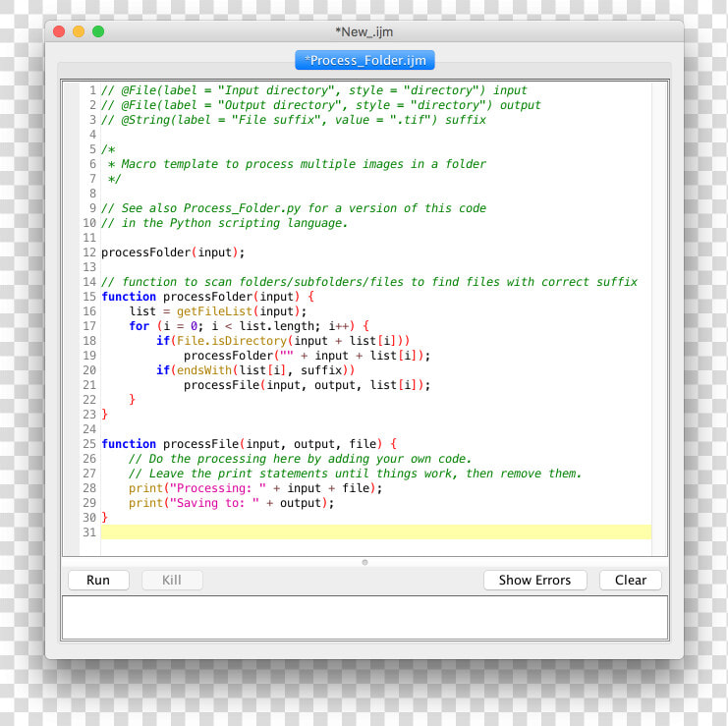
Task: Click the 'See also Process_Folder.py' comment
Action: click(x=294, y=208)
